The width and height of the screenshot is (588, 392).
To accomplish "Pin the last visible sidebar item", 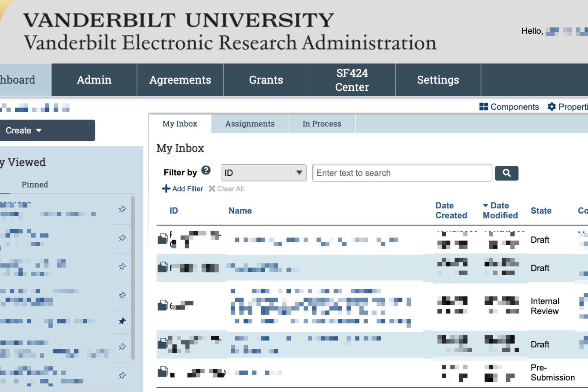I will (122, 376).
